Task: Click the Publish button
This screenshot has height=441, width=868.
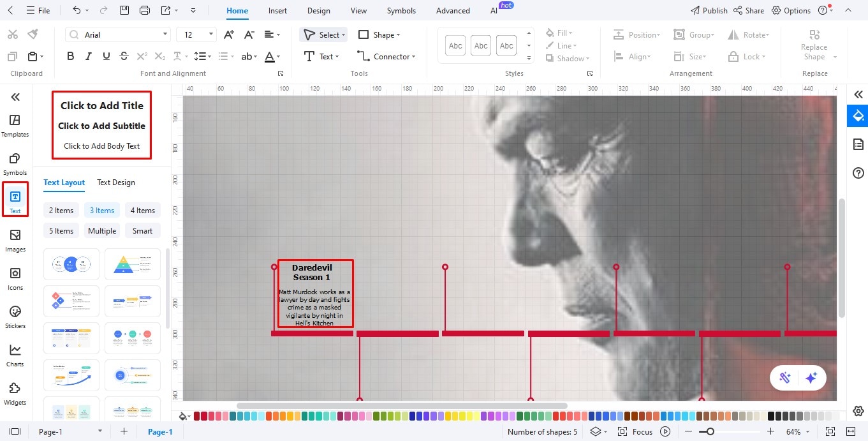Action: (x=709, y=10)
